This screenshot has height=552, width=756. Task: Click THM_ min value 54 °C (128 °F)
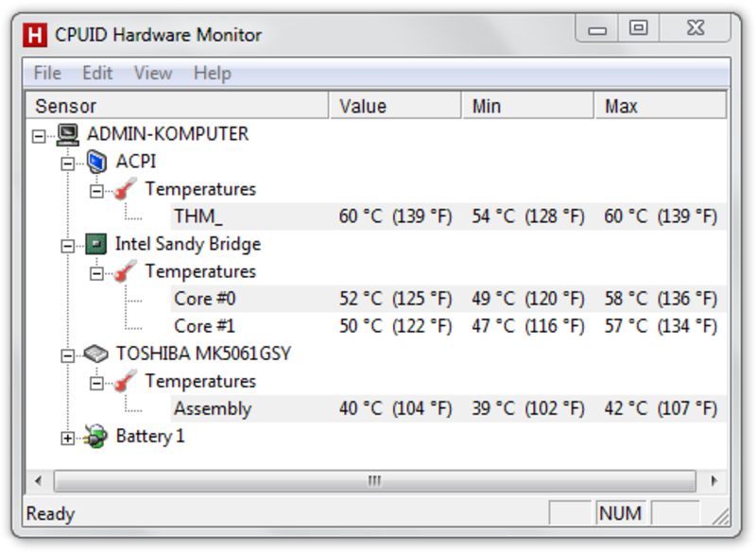coord(528,216)
